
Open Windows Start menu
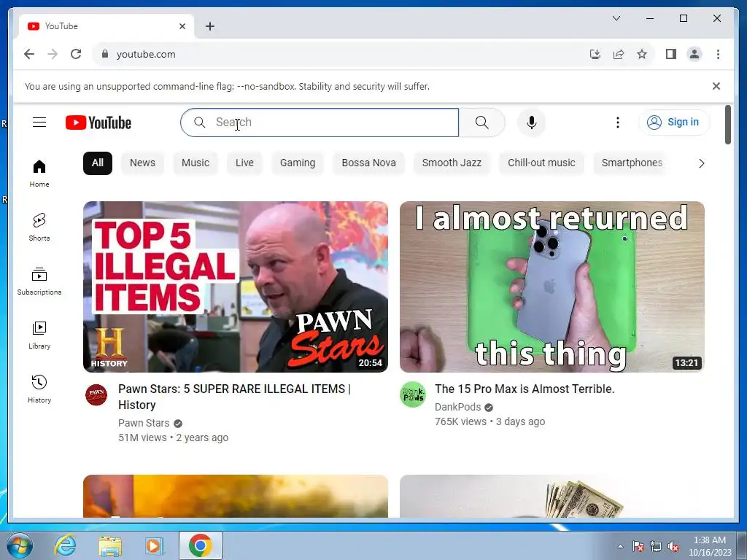pyautogui.click(x=19, y=545)
